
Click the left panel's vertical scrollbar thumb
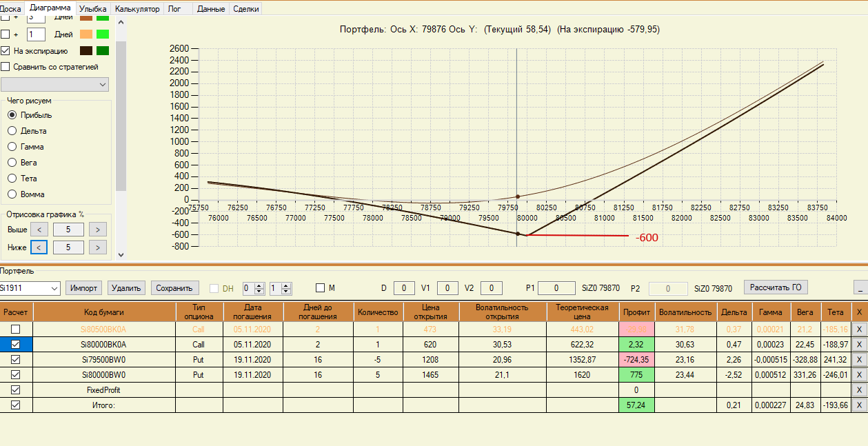click(x=121, y=115)
